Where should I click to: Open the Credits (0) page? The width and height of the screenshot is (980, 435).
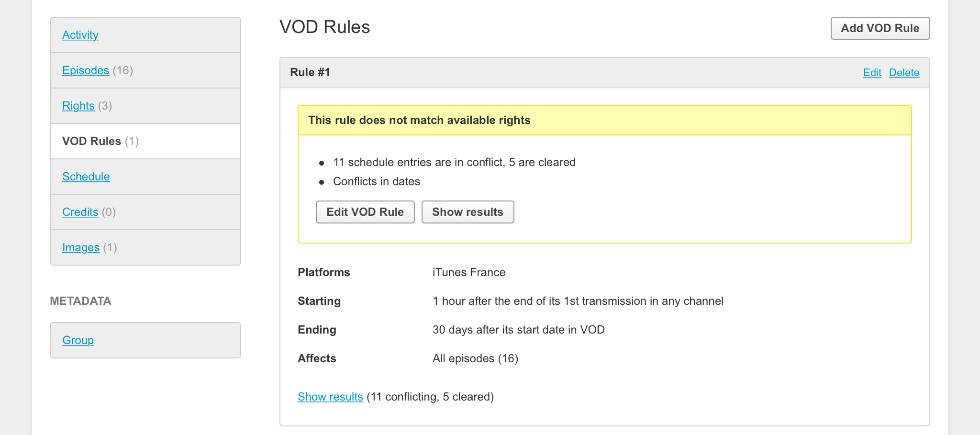click(80, 212)
